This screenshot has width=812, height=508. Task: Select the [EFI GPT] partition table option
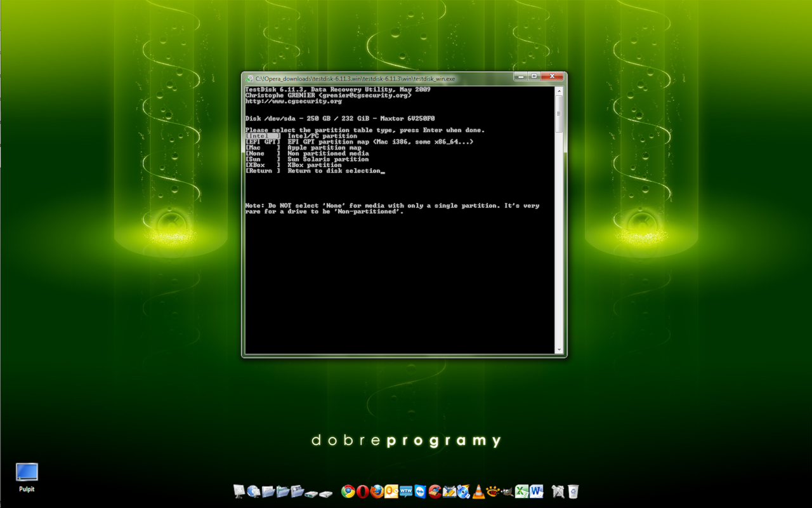(x=263, y=142)
